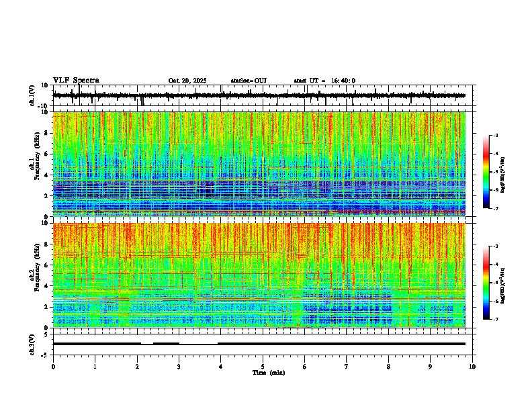Screen dimensions: 532x411
Task: Click the "8" kHz tick of ch.1 spectrogram
Action: point(46,133)
